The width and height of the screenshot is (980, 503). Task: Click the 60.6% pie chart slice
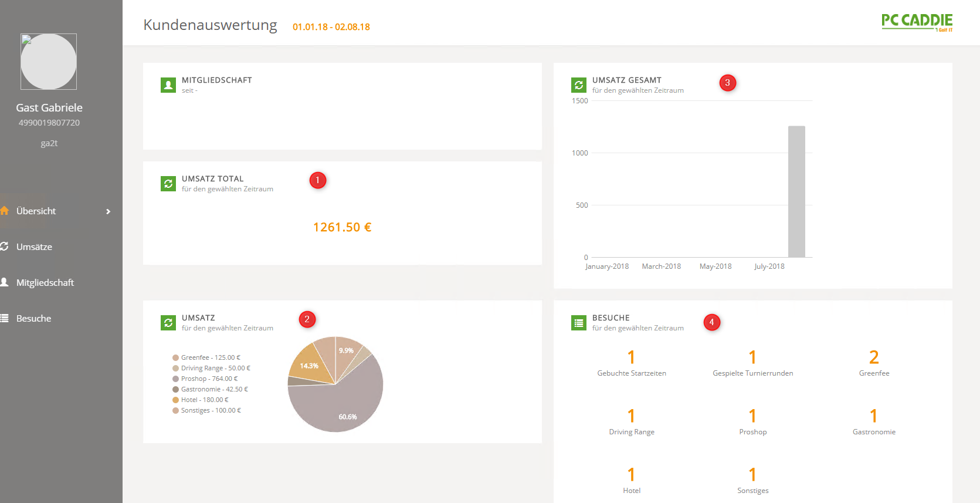pos(340,408)
